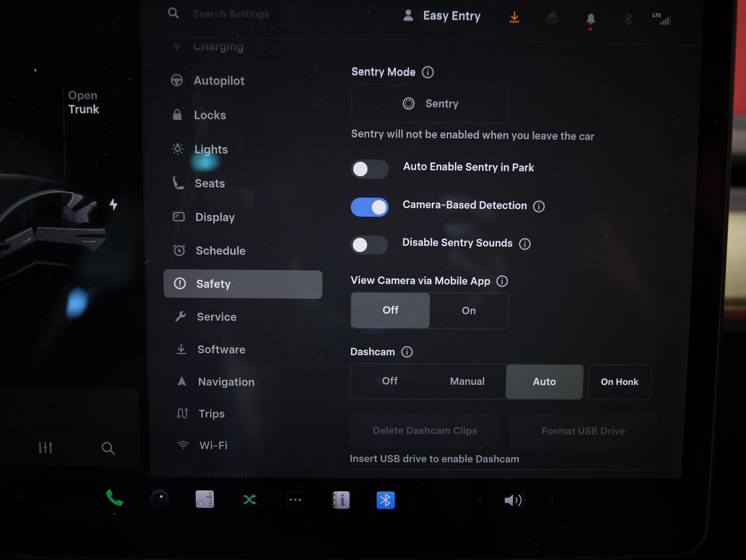Click the Sentry Mode info icon
This screenshot has height=560, width=746.
click(428, 72)
